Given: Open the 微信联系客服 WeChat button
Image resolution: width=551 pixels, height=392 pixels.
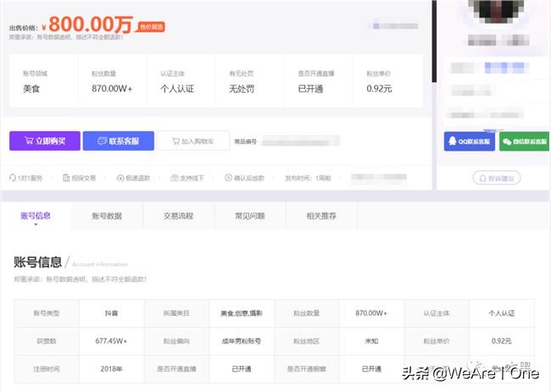Looking at the screenshot, I should (524, 141).
